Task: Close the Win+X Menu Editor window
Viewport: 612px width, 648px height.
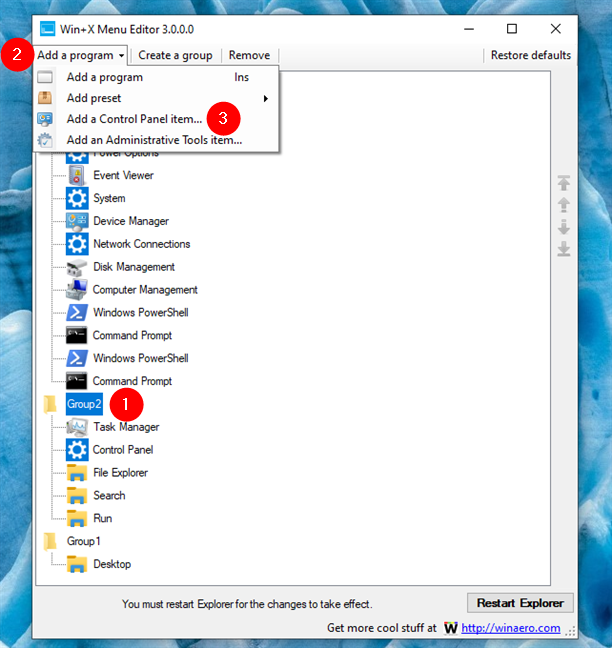Action: (556, 29)
